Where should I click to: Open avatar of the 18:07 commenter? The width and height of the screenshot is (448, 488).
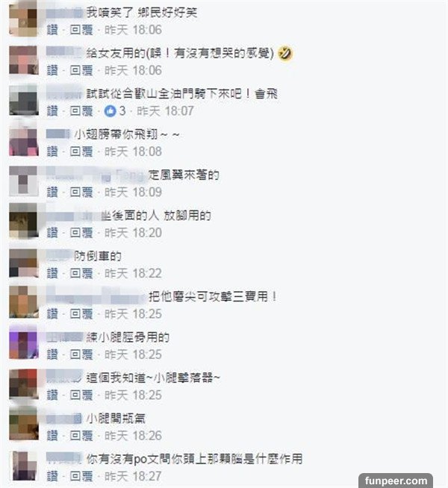24,100
